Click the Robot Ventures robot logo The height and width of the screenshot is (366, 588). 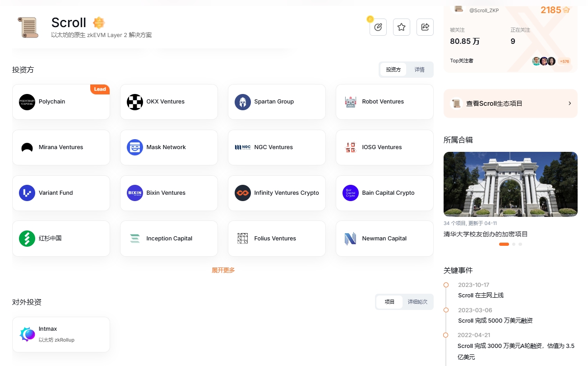(351, 102)
